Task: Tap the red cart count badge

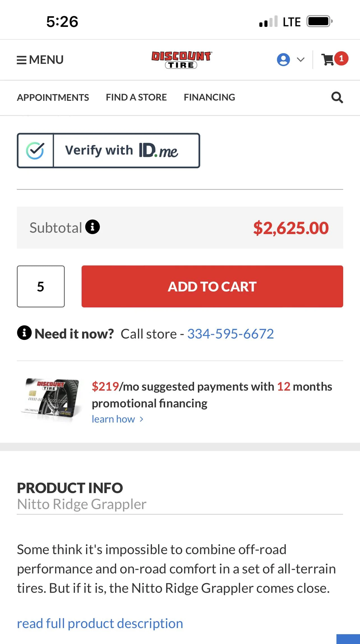Action: coord(341,59)
